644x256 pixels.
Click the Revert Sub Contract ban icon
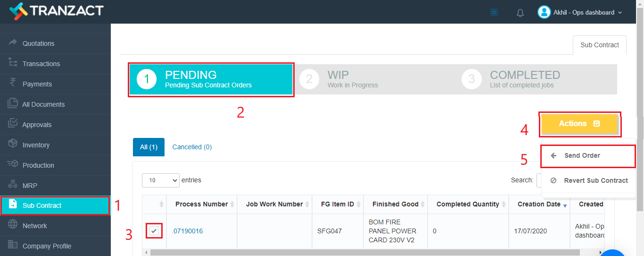tap(553, 180)
